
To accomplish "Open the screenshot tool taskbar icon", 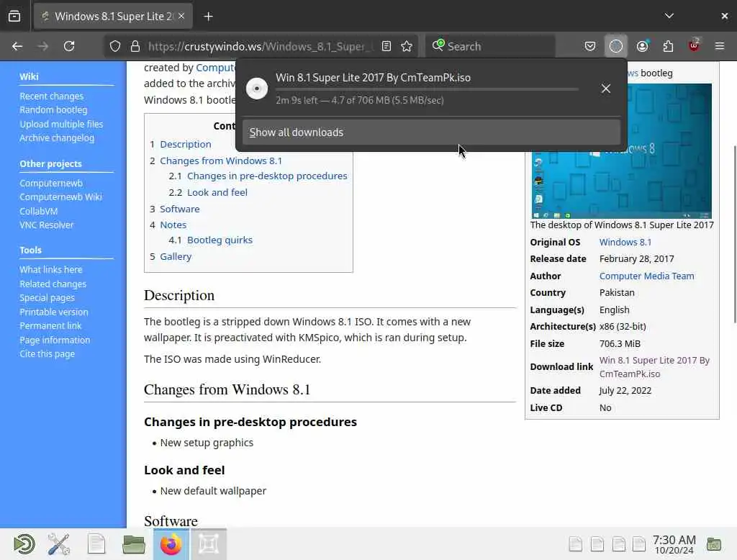I will 209,544.
